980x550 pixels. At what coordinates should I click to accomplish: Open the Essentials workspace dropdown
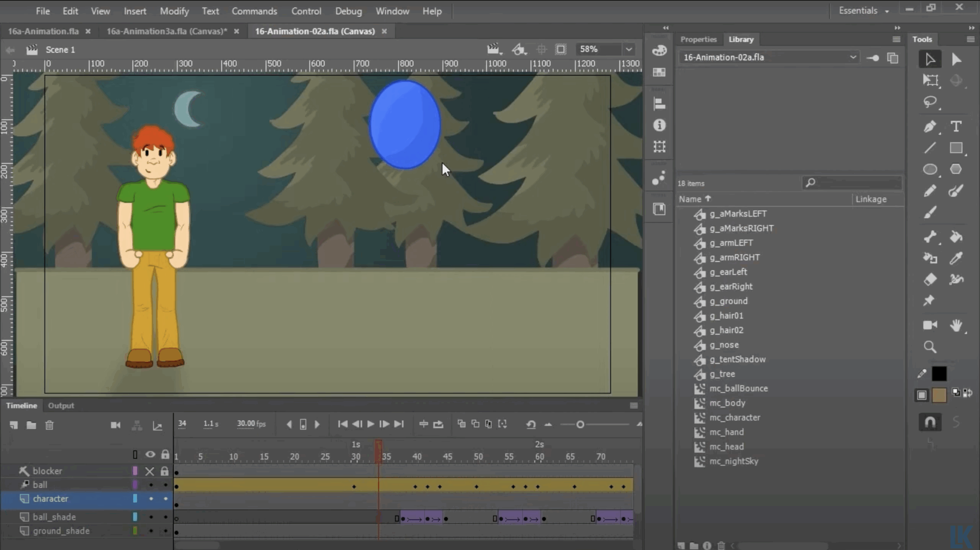(864, 11)
